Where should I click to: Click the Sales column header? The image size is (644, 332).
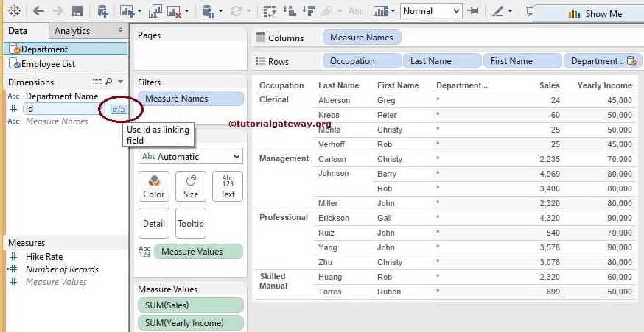550,86
